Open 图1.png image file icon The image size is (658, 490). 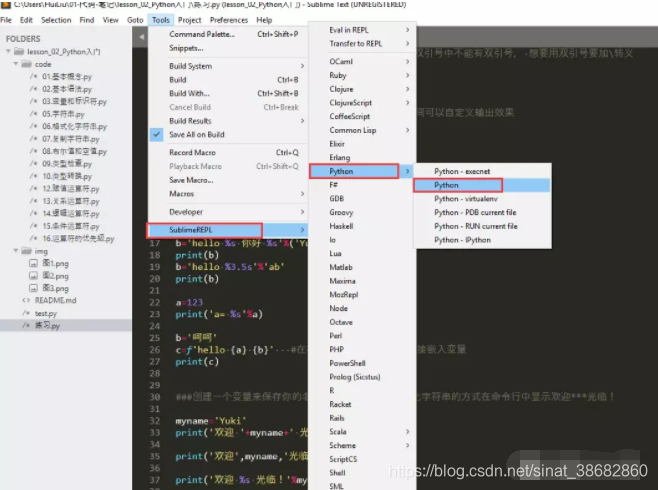coord(33,263)
